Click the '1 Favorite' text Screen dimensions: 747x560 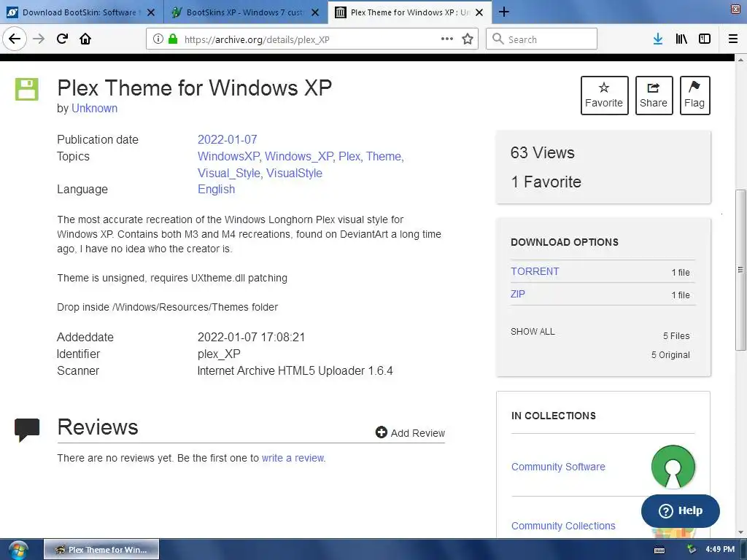(546, 182)
